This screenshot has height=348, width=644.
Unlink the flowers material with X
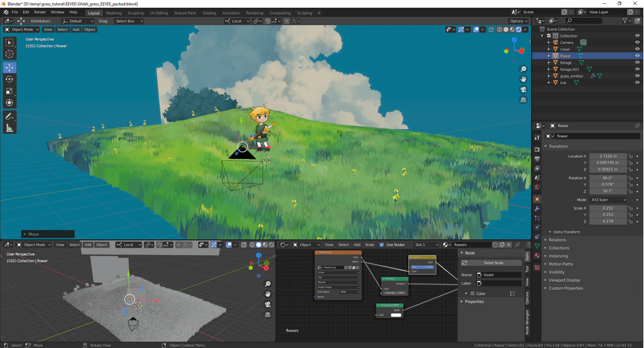click(x=508, y=245)
